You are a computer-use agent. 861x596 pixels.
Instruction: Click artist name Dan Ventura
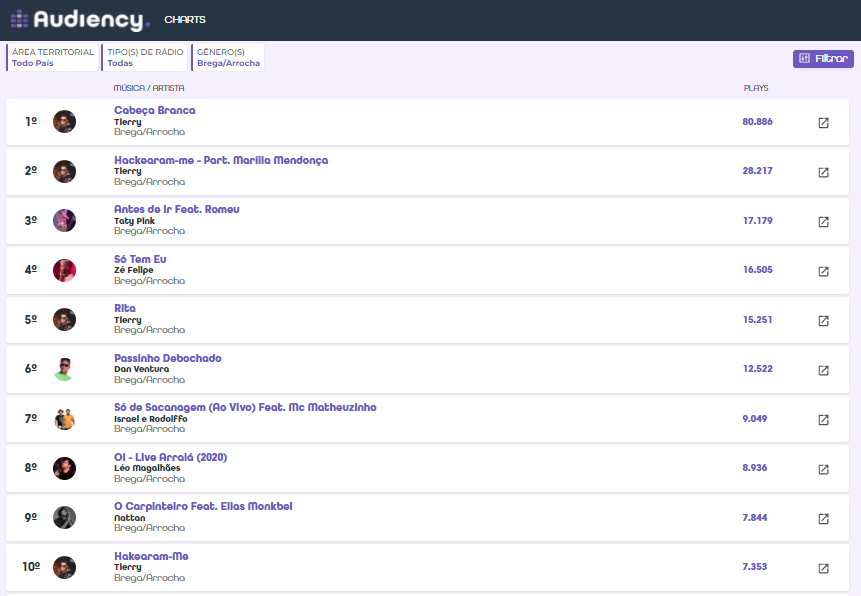click(x=142, y=369)
